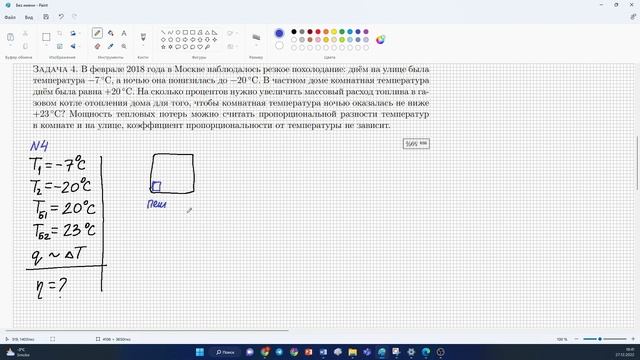Pick the Diamond shape

(x=163, y=40)
